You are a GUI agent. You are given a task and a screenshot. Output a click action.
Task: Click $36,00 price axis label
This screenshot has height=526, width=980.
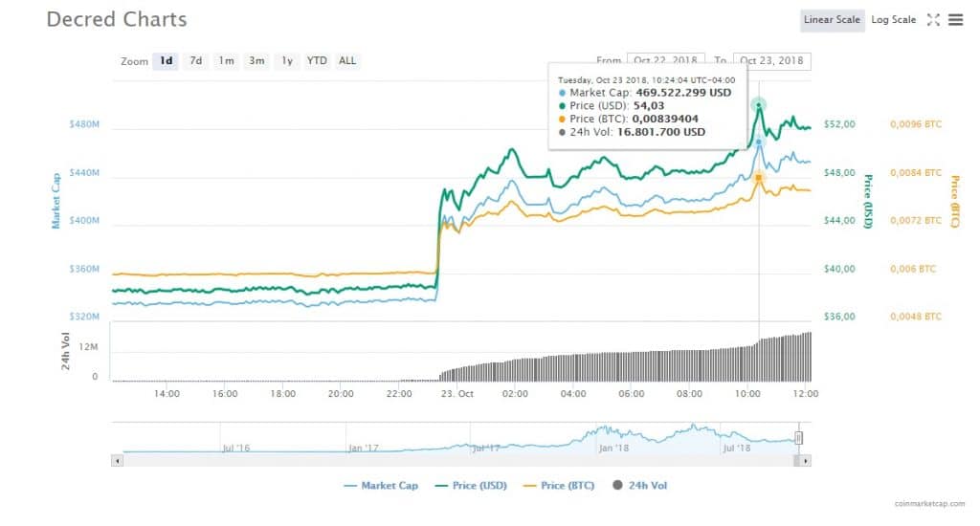(x=839, y=317)
